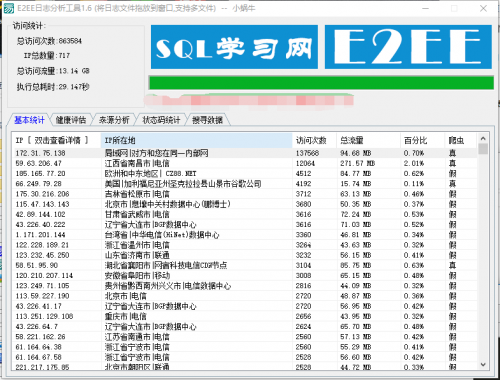
Task: Select row with IP 123.249.71.105
Action: (x=245, y=286)
